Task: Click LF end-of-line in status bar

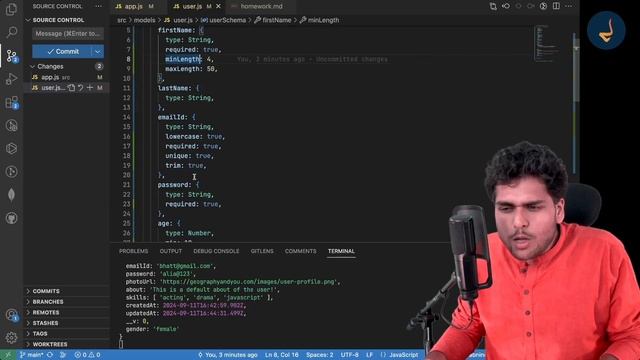Action: (x=369, y=355)
